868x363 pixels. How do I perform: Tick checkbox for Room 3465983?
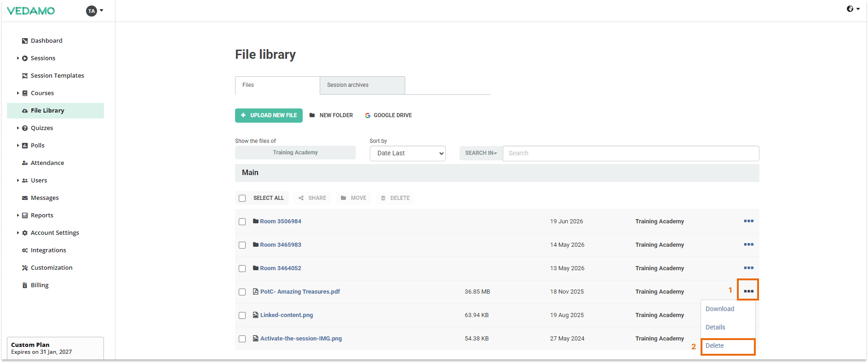point(242,245)
